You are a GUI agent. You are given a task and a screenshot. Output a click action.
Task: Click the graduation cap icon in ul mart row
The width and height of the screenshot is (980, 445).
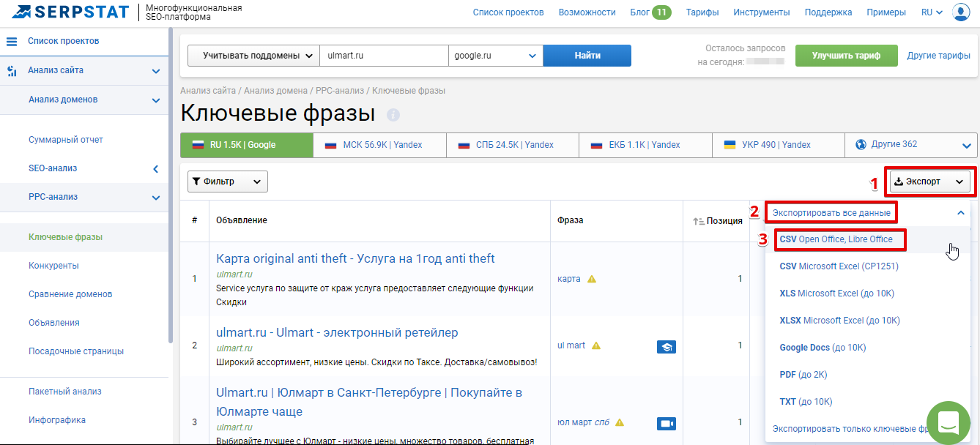[667, 347]
